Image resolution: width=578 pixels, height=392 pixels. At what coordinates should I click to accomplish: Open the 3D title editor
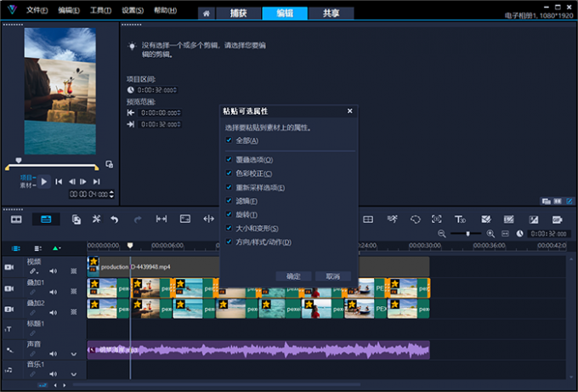coord(460,219)
